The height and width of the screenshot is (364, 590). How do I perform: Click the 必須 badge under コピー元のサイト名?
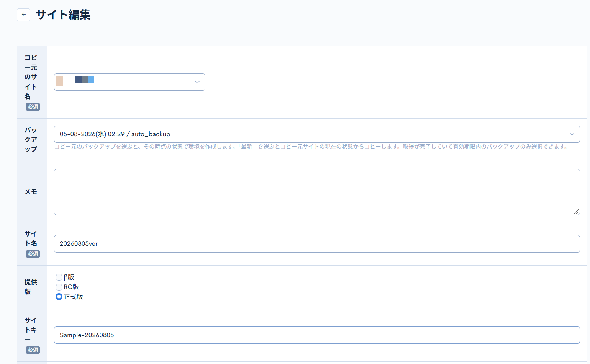click(x=33, y=107)
